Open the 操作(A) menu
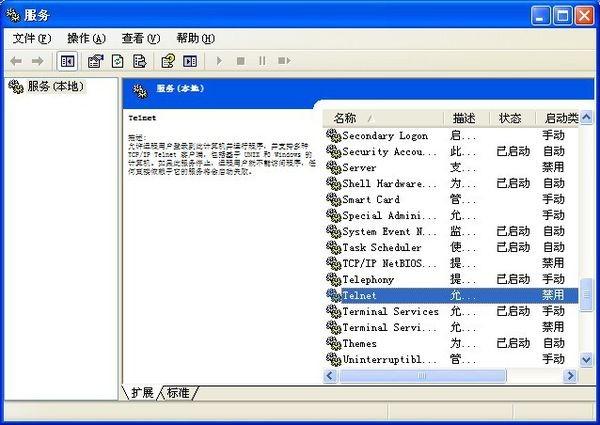600x425 pixels. [x=86, y=38]
